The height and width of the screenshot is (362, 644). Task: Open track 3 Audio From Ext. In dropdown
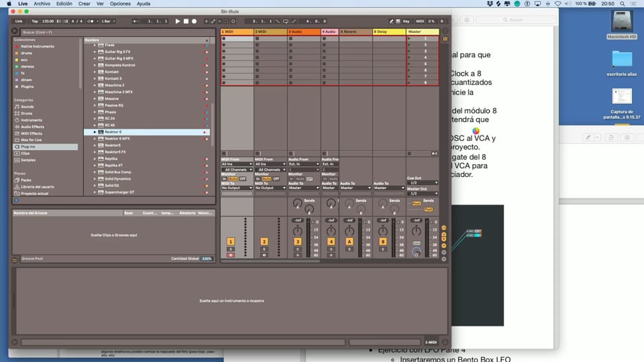pos(303,164)
